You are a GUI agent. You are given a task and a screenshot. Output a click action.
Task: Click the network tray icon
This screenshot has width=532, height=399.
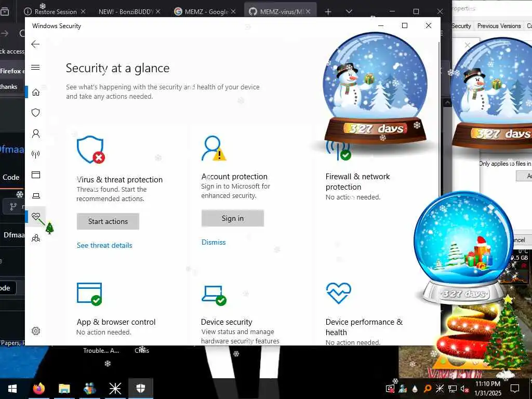pyautogui.click(x=452, y=389)
